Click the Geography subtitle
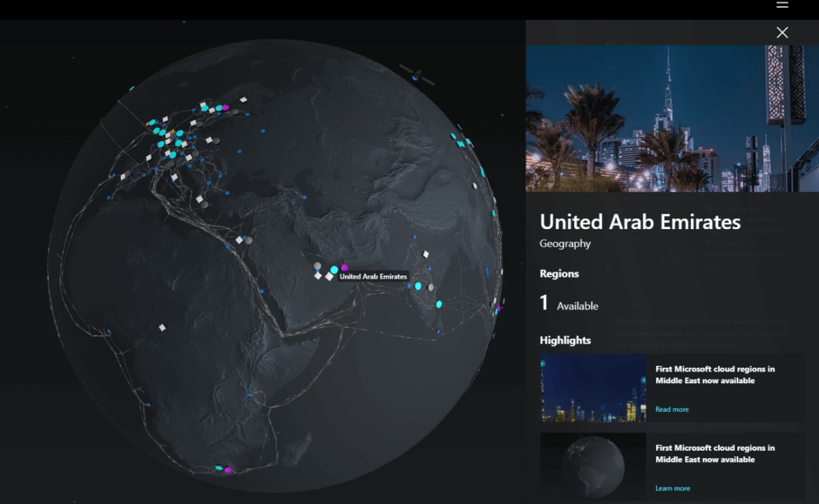This screenshot has height=504, width=819. (565, 243)
